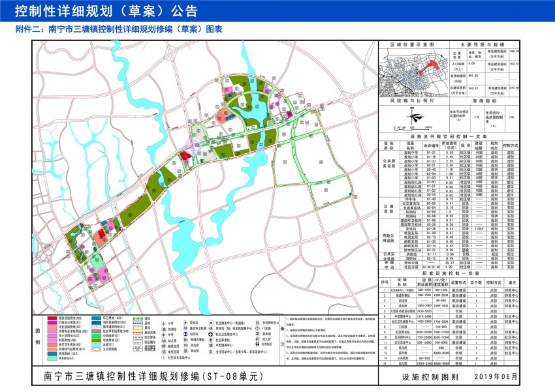
Task: Click the '控制方式' header in upper table
Action: 510,145
